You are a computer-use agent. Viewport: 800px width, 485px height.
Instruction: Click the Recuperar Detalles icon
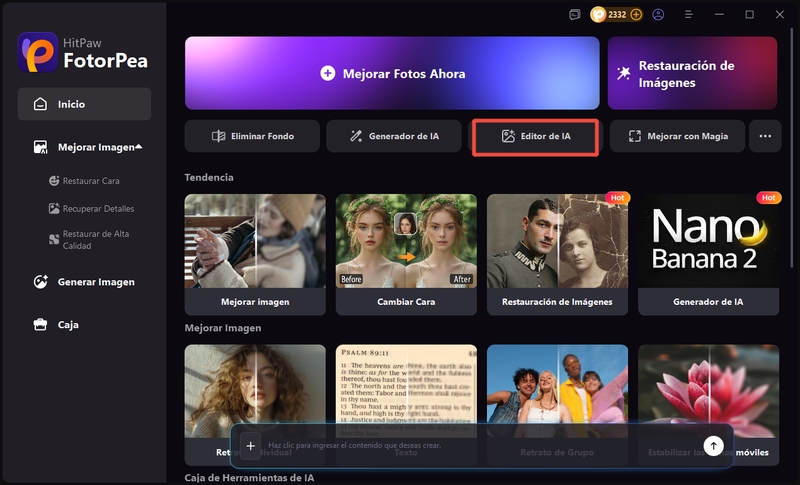click(x=54, y=209)
